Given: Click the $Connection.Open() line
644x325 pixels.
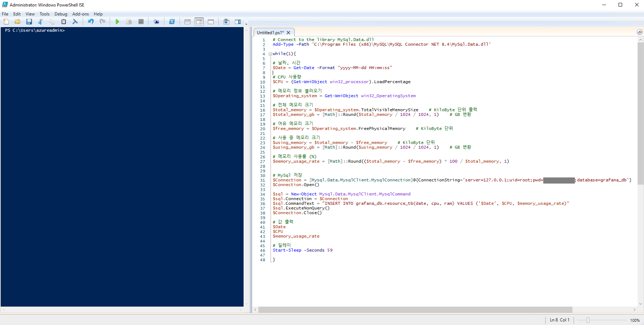Looking at the screenshot, I should (296, 185).
